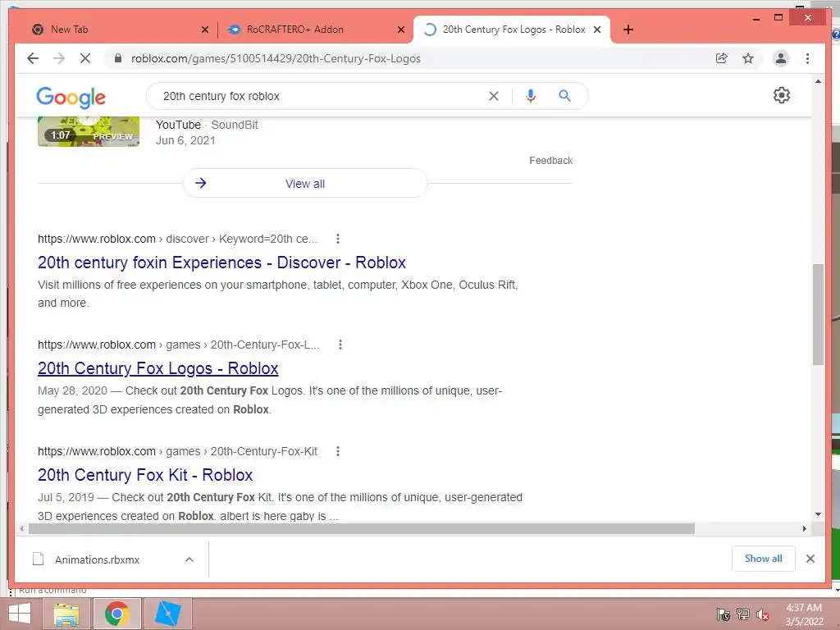840x630 pixels.
Task: Open the Animations.rbxmx downloaded file
Action: tap(97, 559)
